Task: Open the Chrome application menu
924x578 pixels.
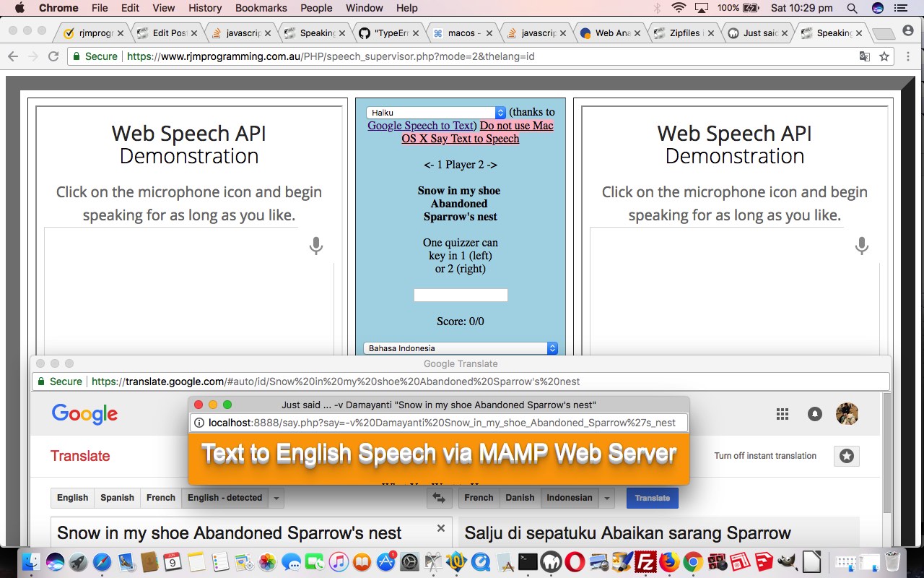Action: click(x=58, y=8)
